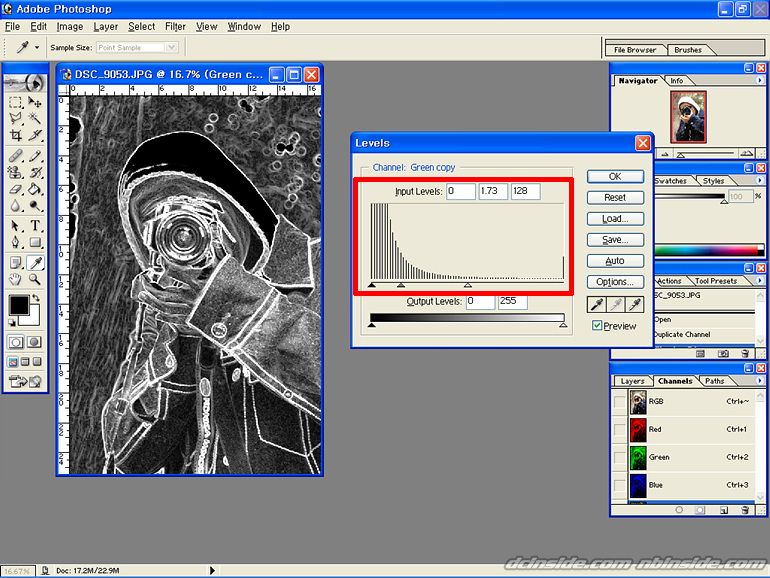Select the Zoom tool

pos(34,279)
